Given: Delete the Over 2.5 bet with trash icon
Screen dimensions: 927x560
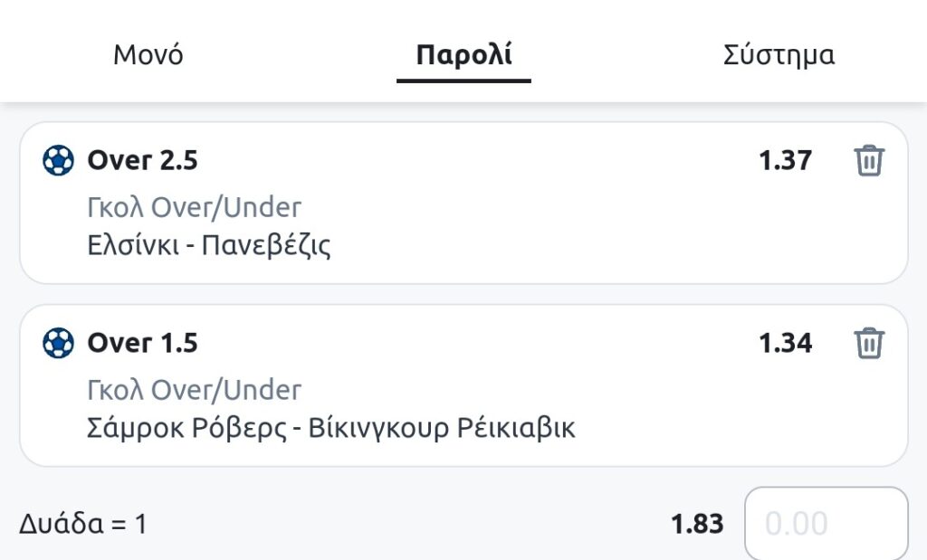Looking at the screenshot, I should pos(868,161).
